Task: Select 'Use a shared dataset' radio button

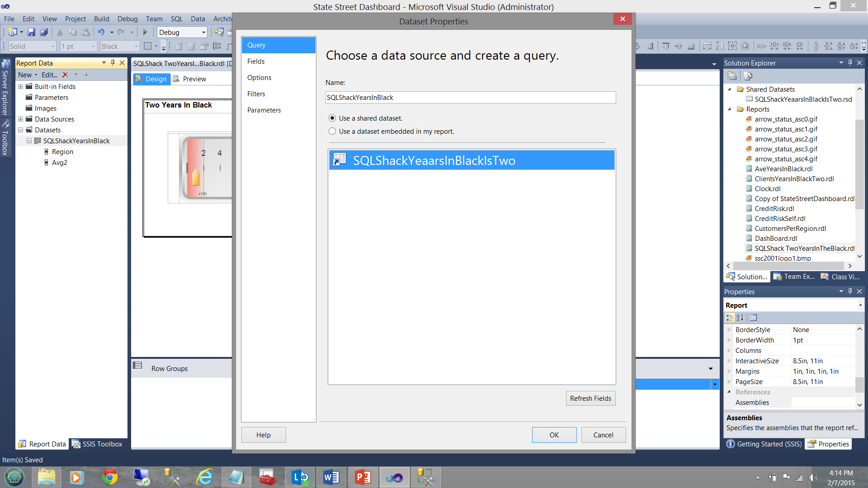Action: click(x=332, y=118)
